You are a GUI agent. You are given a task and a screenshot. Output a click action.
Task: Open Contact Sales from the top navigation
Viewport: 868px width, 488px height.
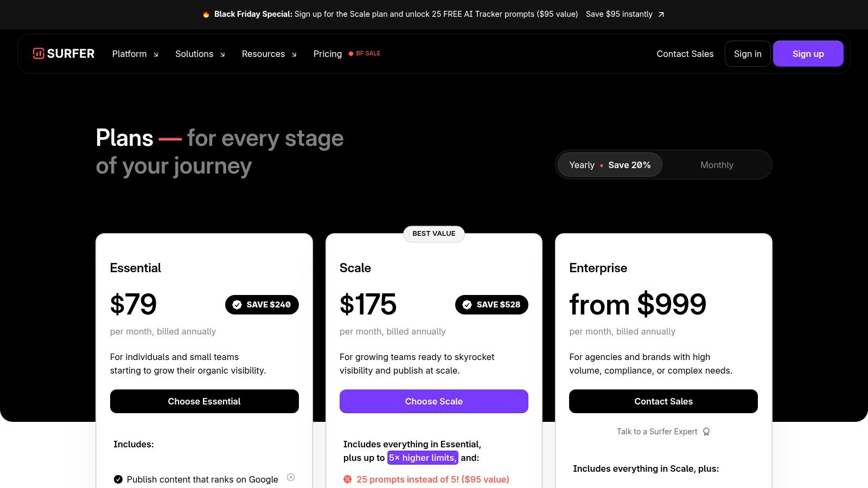[x=685, y=54]
